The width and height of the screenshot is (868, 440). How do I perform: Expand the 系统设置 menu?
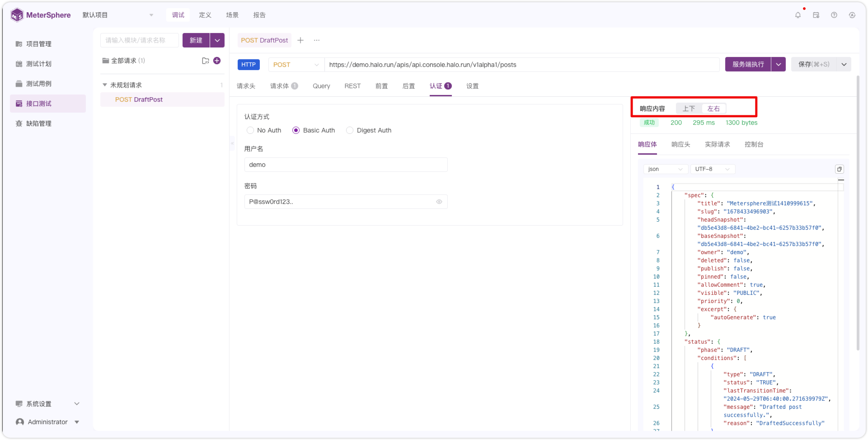[48, 404]
